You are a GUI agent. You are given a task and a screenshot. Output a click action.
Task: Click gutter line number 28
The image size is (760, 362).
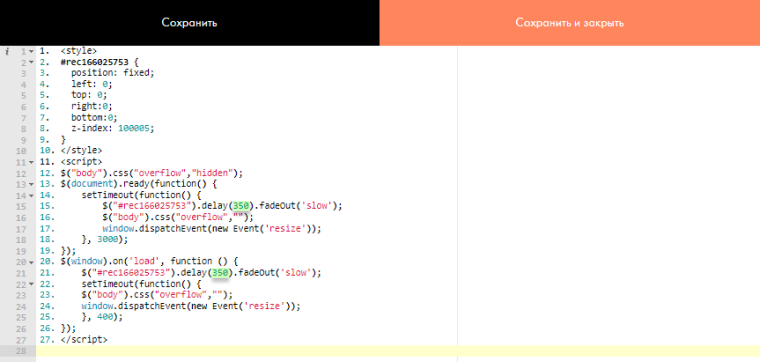click(x=21, y=351)
